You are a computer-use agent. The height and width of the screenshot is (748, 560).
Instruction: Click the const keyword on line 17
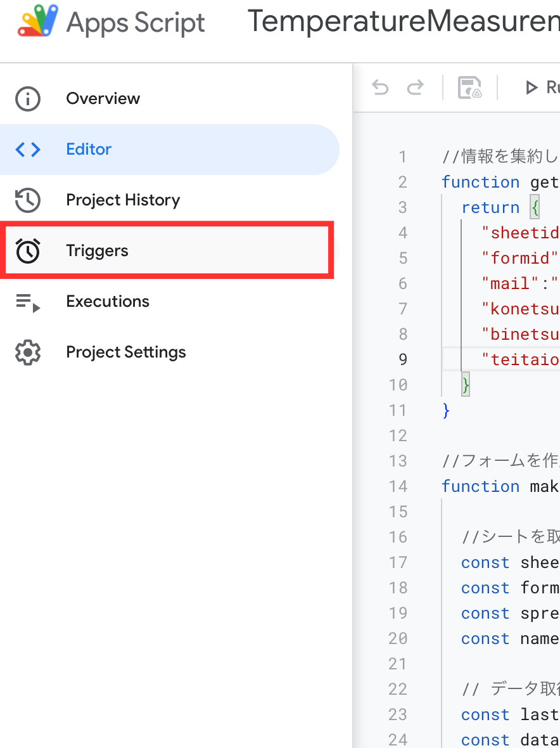tap(485, 562)
